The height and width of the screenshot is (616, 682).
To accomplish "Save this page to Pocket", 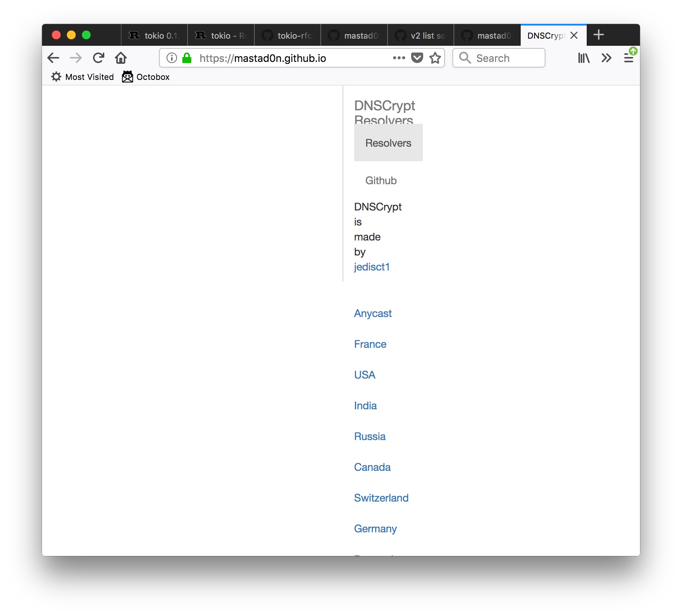I will tap(416, 58).
